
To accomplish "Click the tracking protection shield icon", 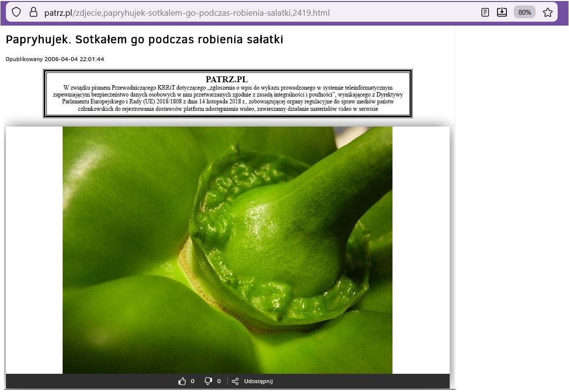I will (16, 12).
